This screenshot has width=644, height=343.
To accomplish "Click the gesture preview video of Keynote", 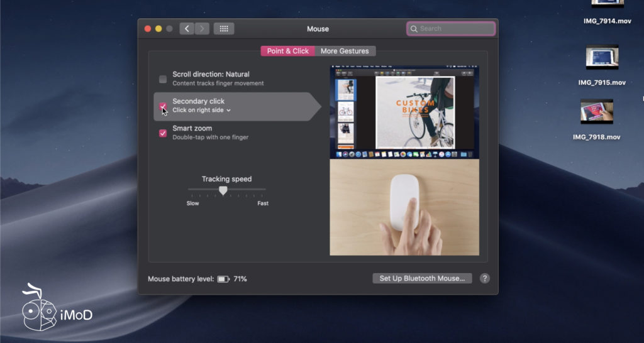I will coord(404,112).
